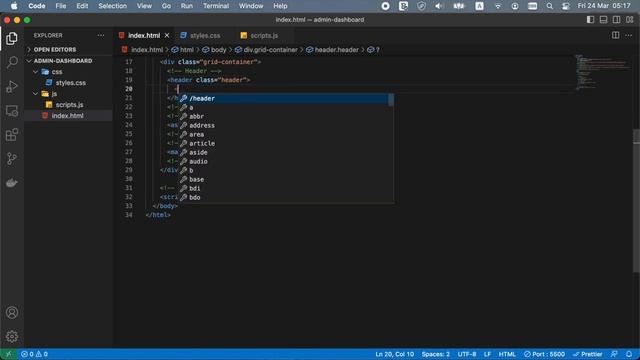Choose the audio suggestion

click(285, 161)
